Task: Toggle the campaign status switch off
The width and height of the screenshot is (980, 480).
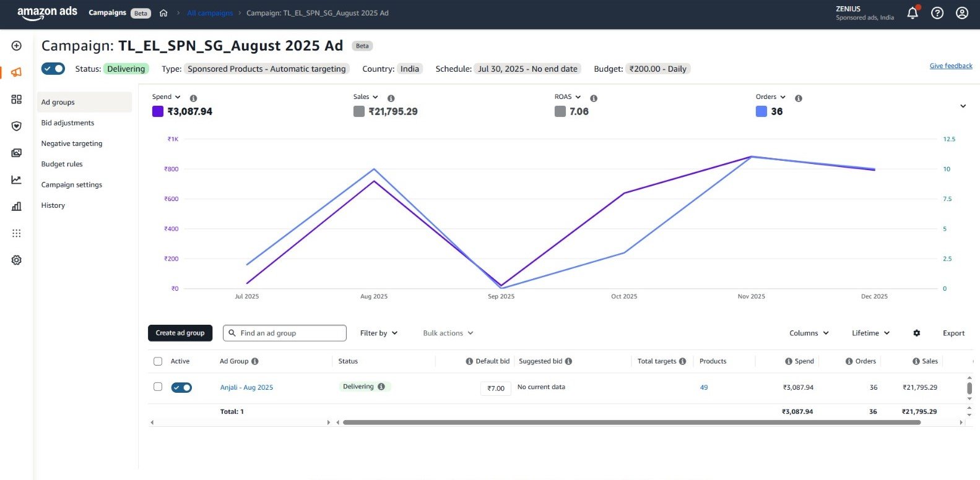Action: click(x=53, y=69)
